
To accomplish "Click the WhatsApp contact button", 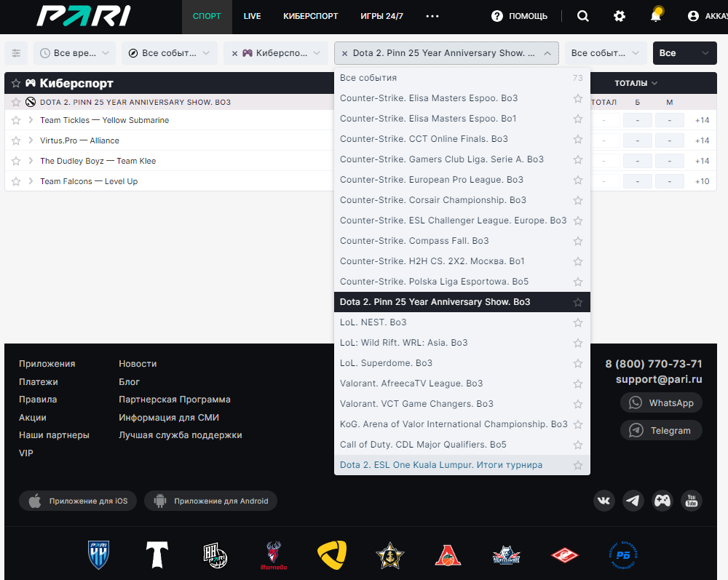I will tap(661, 402).
